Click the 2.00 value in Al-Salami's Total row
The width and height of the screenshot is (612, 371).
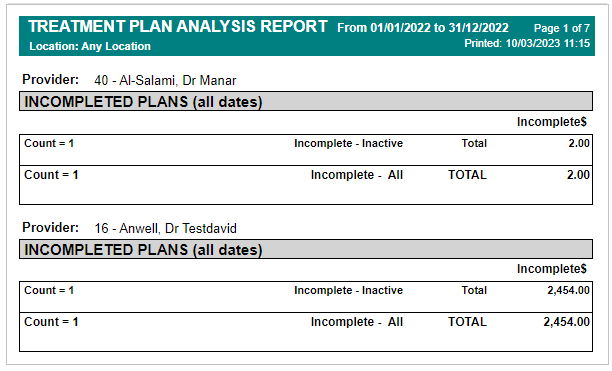click(579, 143)
